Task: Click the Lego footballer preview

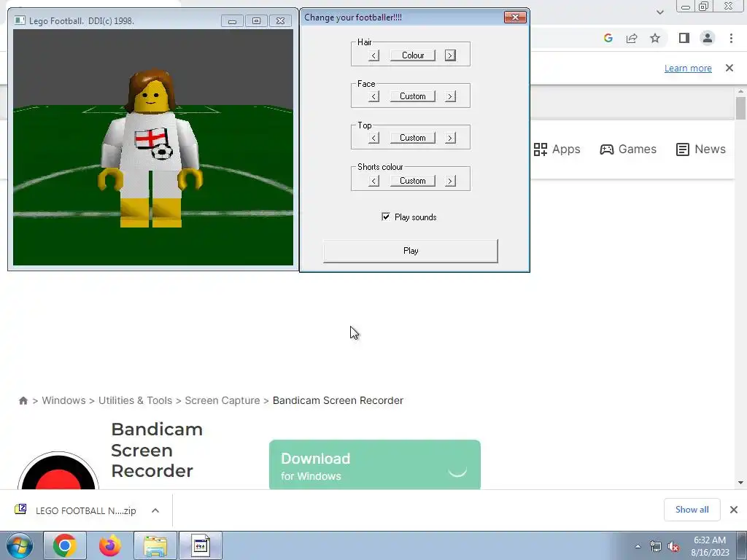Action: (152, 149)
